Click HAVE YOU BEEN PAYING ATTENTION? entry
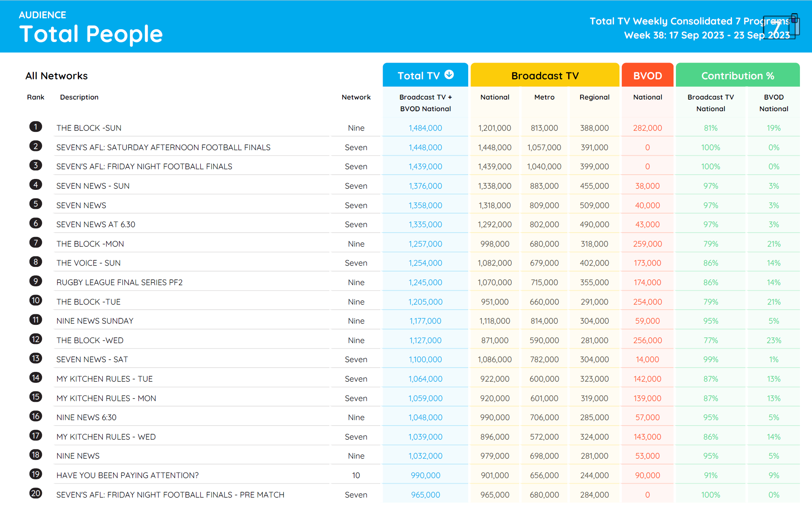 click(127, 475)
